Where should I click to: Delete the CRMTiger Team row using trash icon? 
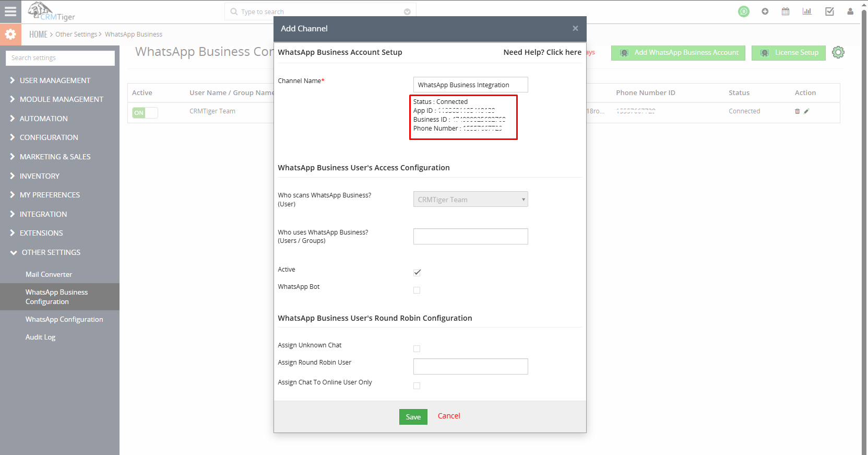(797, 111)
